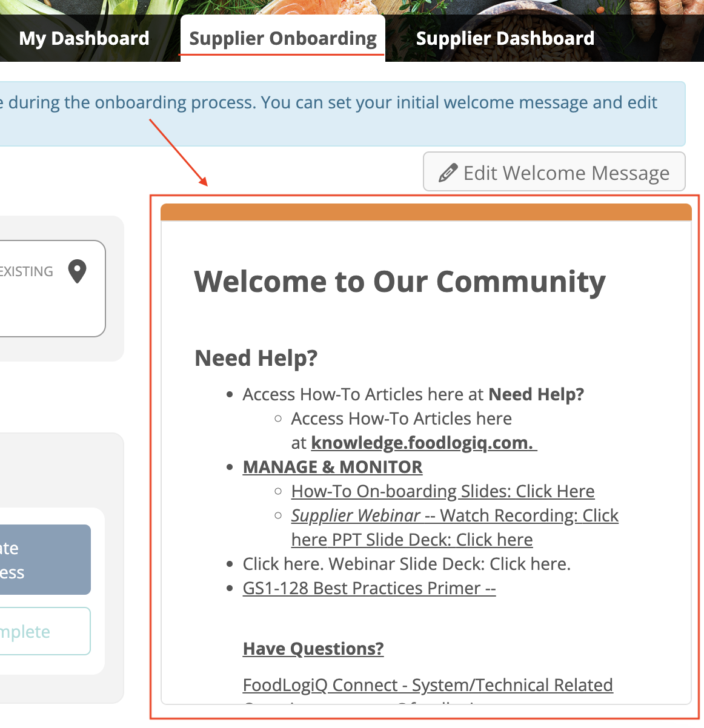Click the Supplier Webinar Watch Recording link
This screenshot has width=704, height=728.
point(454,516)
